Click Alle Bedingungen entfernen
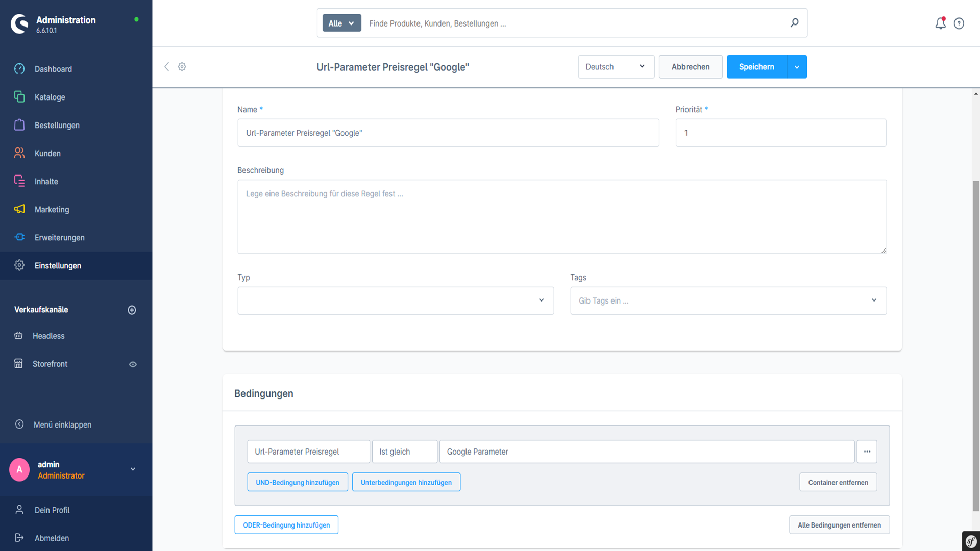This screenshot has height=551, width=980. click(x=839, y=525)
